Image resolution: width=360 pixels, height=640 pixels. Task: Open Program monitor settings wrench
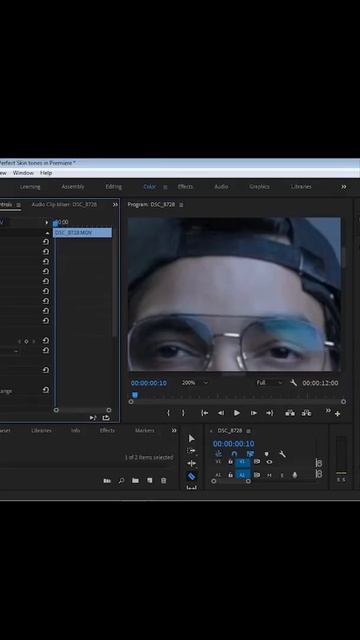(x=293, y=382)
